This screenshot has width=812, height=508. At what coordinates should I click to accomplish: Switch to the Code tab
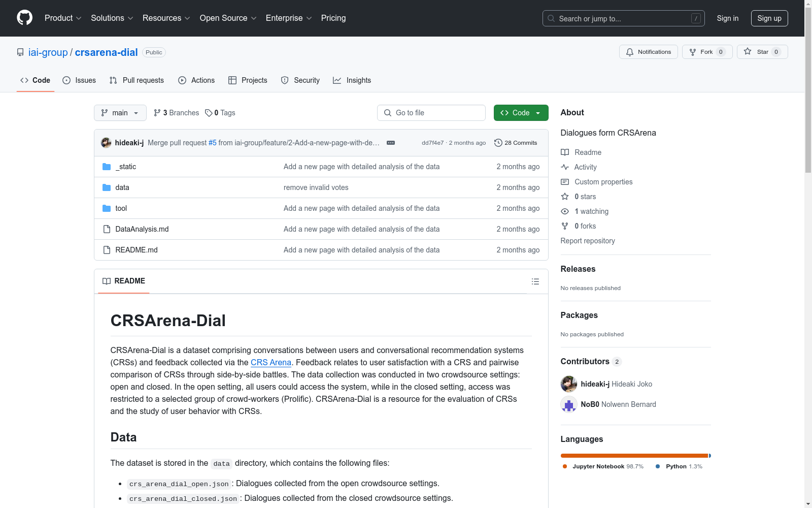pos(36,80)
